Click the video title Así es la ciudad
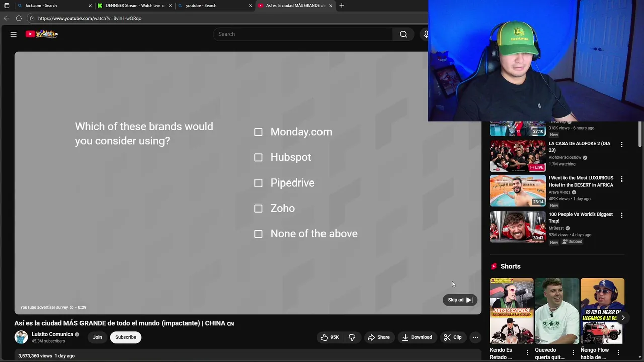 point(124,323)
